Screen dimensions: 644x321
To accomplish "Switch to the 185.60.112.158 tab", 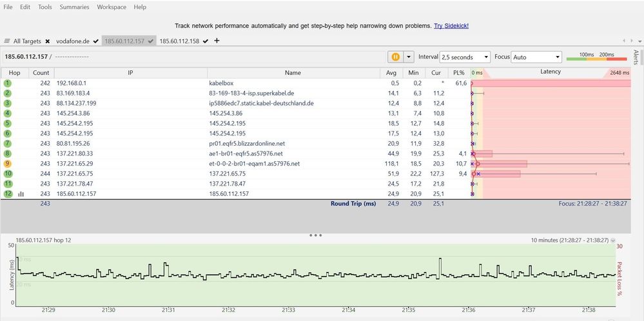I will pos(180,41).
